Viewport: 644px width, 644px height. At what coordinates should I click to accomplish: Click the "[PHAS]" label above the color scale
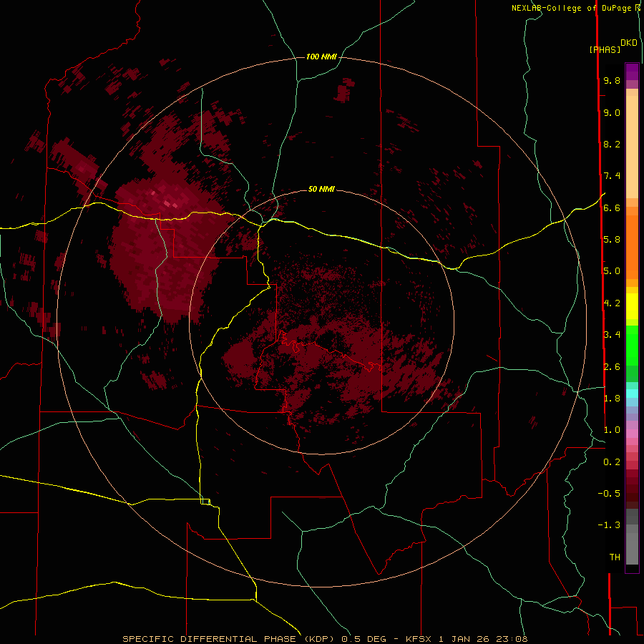(605, 49)
